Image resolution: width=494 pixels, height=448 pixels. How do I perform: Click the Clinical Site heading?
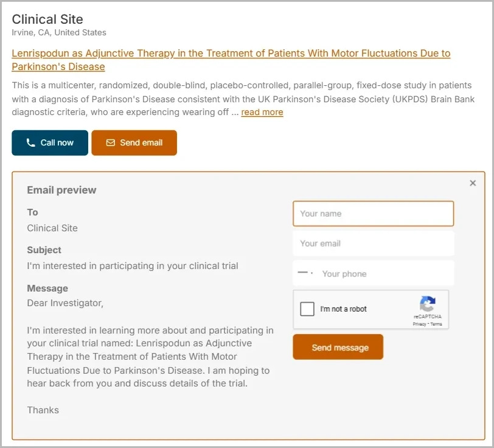pos(47,19)
